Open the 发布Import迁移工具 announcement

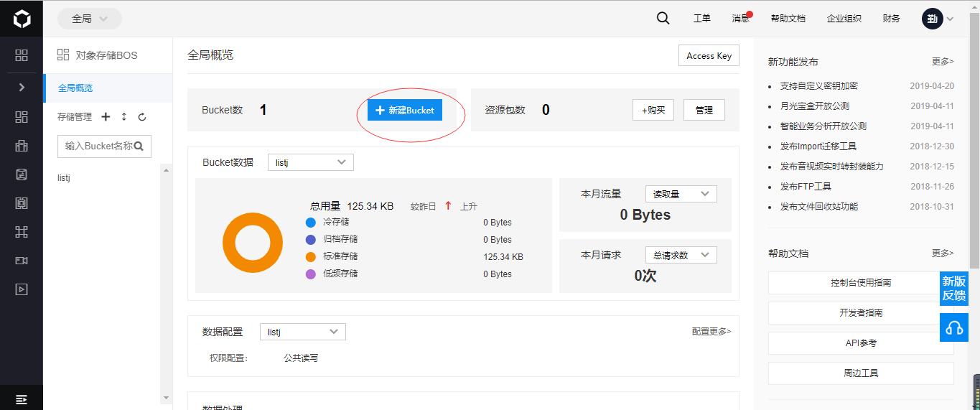(x=818, y=146)
